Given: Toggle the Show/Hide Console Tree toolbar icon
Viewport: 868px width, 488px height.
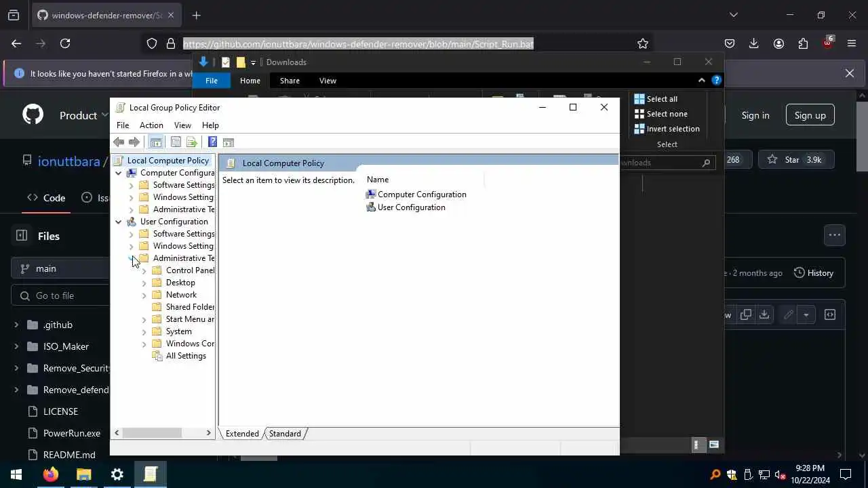Looking at the screenshot, I should (156, 142).
